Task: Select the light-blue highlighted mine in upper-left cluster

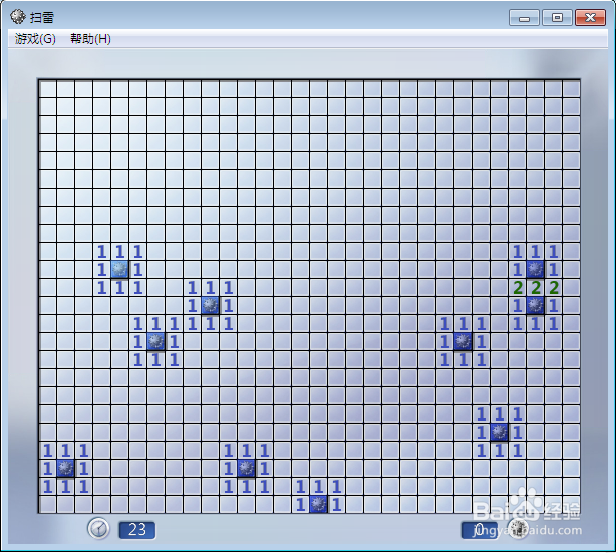Action: pyautogui.click(x=119, y=269)
